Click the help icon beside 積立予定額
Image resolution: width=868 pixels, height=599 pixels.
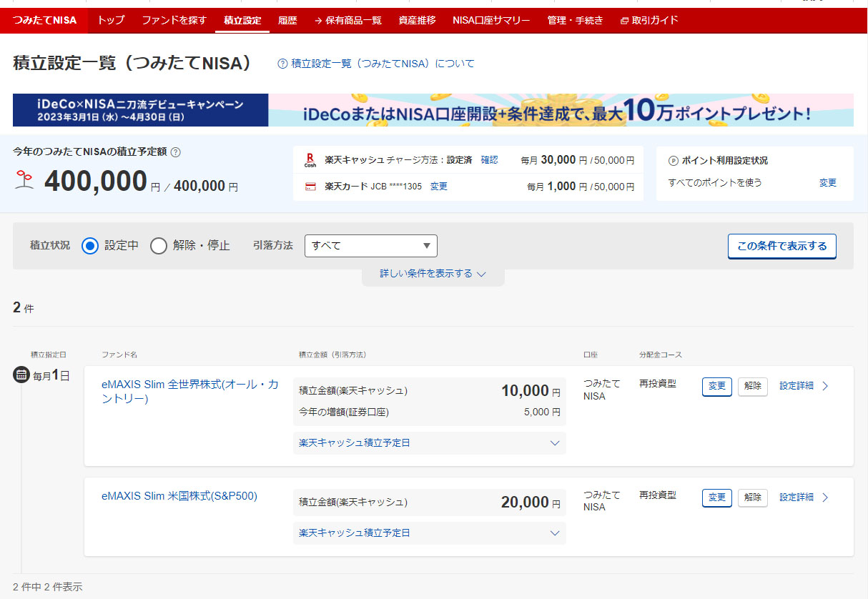pyautogui.click(x=176, y=152)
